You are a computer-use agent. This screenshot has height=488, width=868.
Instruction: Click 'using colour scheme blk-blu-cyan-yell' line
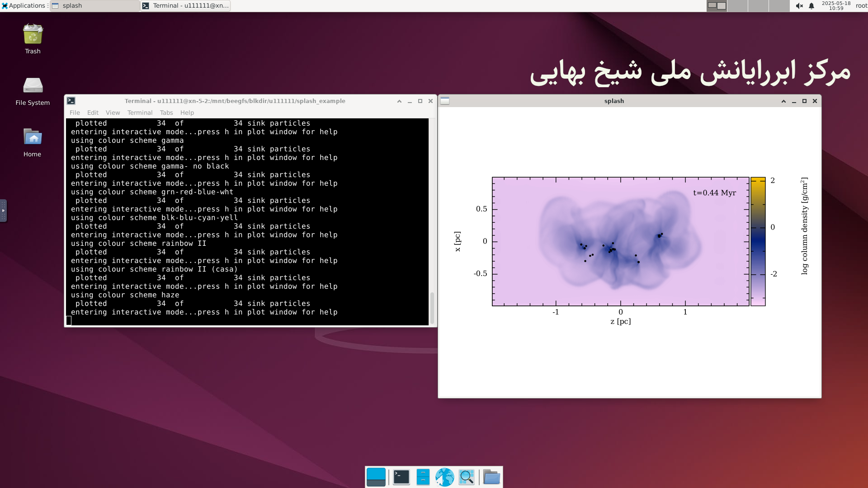click(x=154, y=218)
